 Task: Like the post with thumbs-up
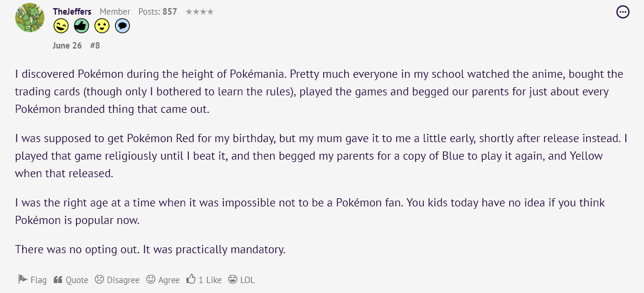click(204, 280)
